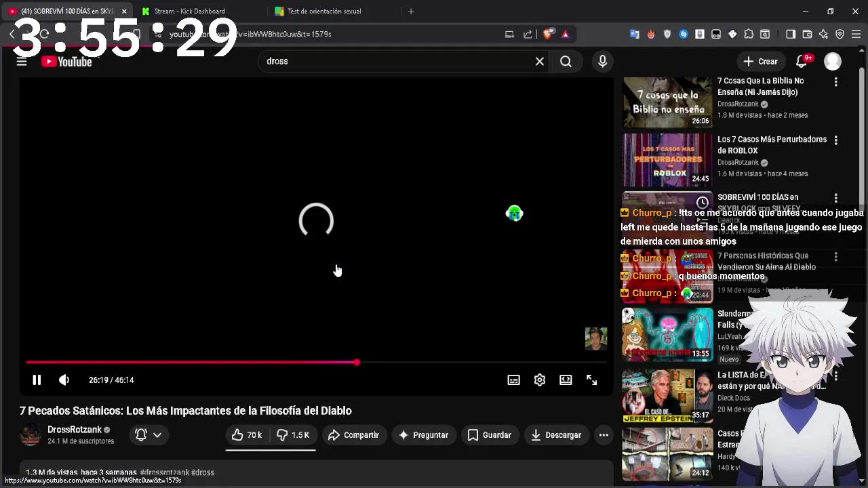Click the magnifier search button
Screen dimensions: 868x488
(566, 62)
